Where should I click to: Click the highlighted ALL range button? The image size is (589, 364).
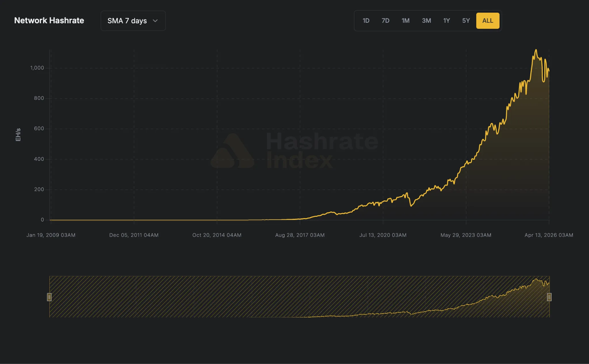pos(487,20)
